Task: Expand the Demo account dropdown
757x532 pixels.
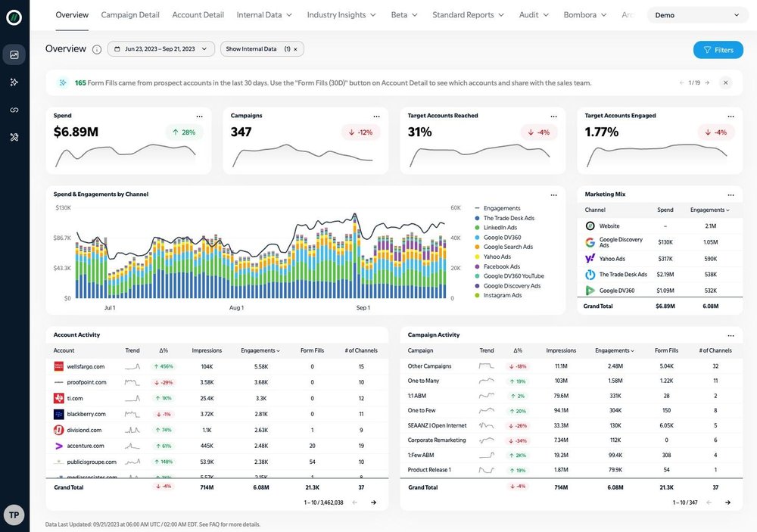Action: pyautogui.click(x=696, y=15)
